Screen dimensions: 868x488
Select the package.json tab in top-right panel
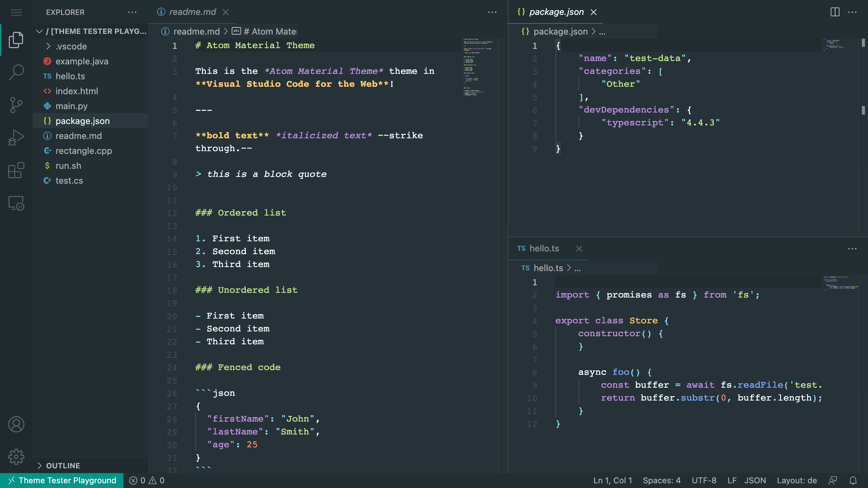(x=550, y=11)
